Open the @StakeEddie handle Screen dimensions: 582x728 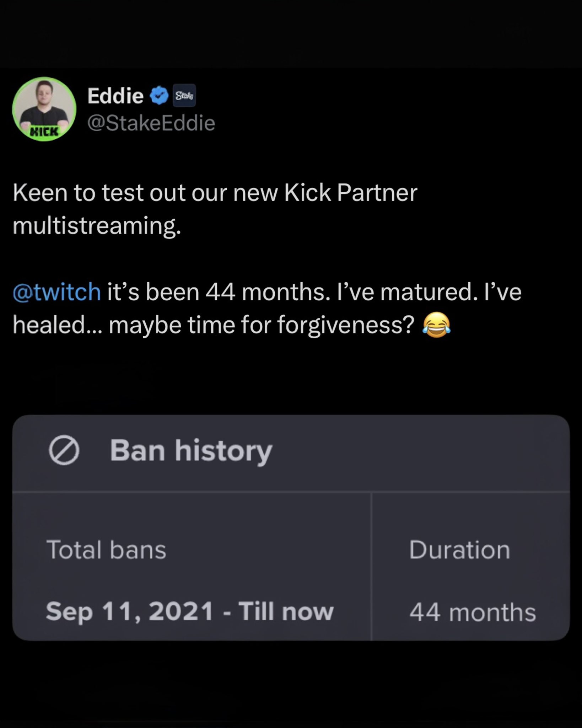pyautogui.click(x=151, y=123)
